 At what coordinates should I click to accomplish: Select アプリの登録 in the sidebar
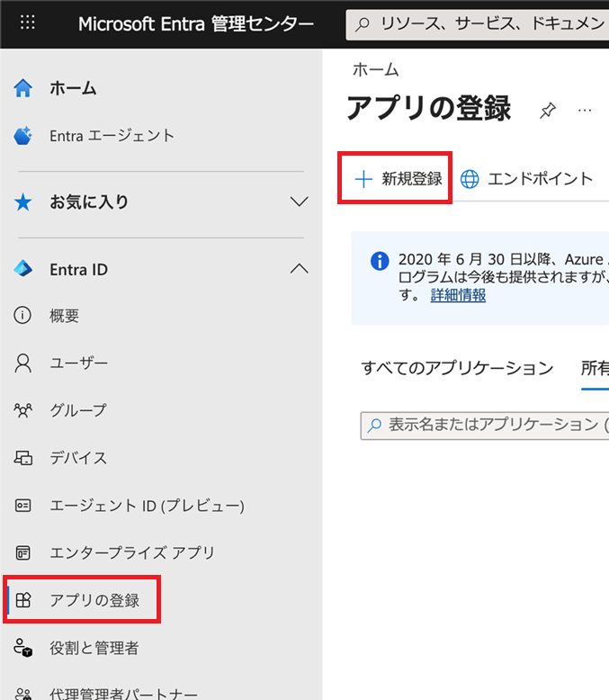tap(94, 600)
